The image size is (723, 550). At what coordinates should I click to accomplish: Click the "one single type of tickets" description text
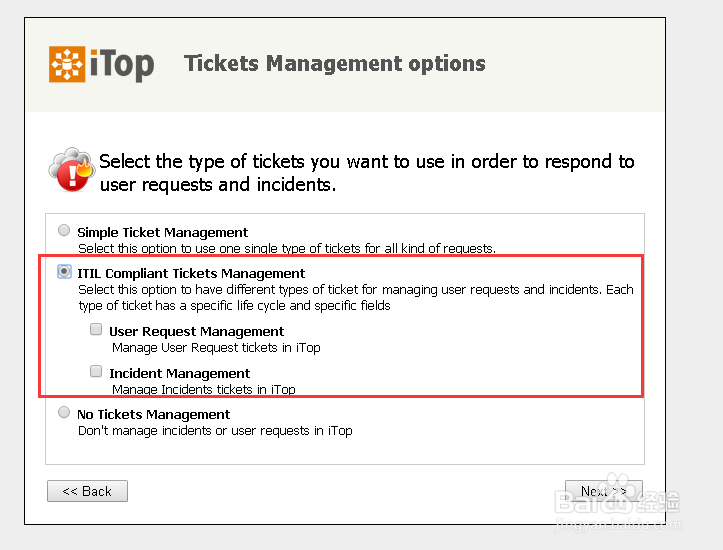pyautogui.click(x=286, y=248)
